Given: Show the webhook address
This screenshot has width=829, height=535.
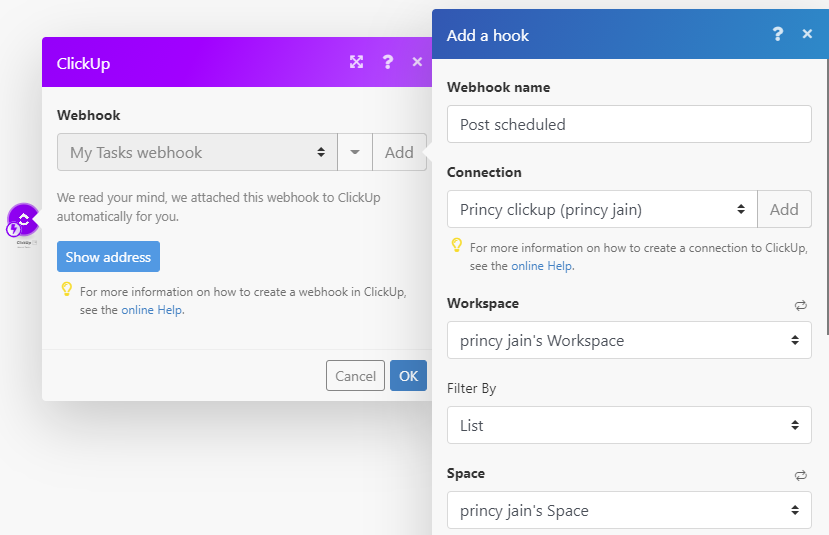Looking at the screenshot, I should coord(108,257).
